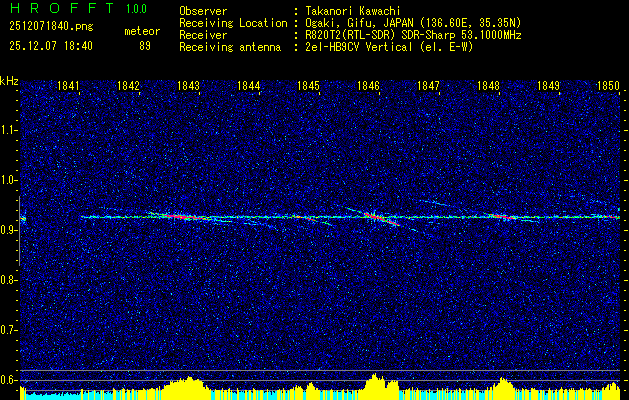
Task: Click the 1.1 frequency axis label
Action: [8, 130]
